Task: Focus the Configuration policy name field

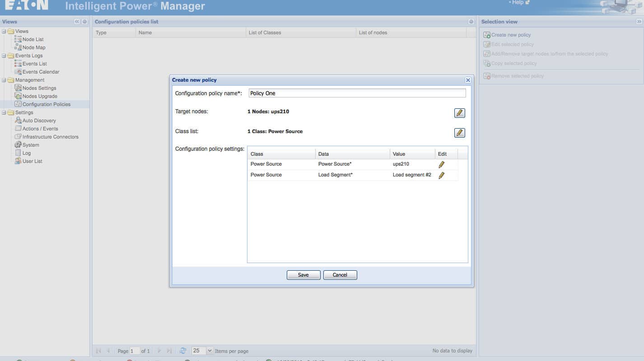Action: (357, 93)
